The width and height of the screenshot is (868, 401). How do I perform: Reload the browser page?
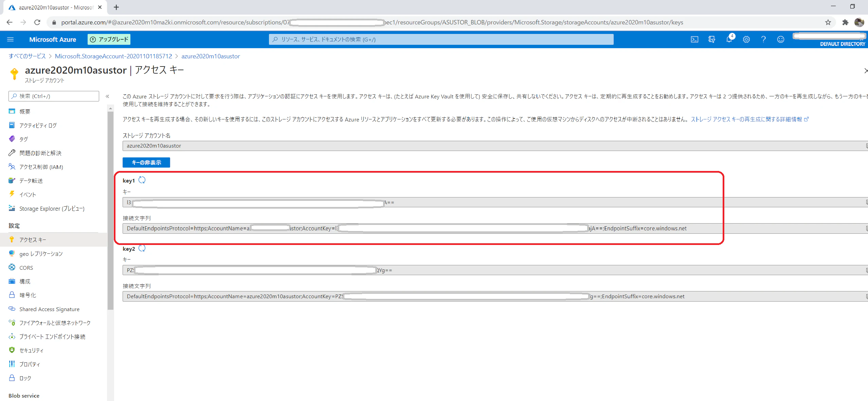point(37,22)
